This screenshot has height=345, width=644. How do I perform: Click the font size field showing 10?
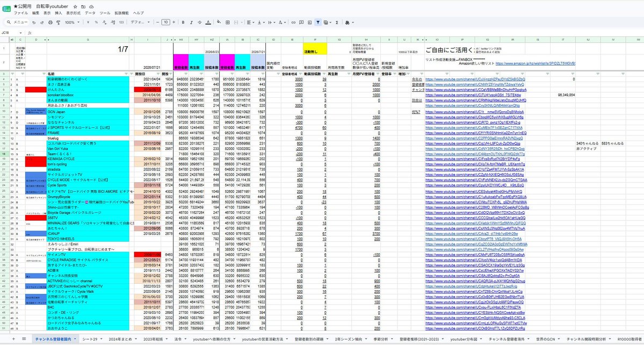pos(165,22)
